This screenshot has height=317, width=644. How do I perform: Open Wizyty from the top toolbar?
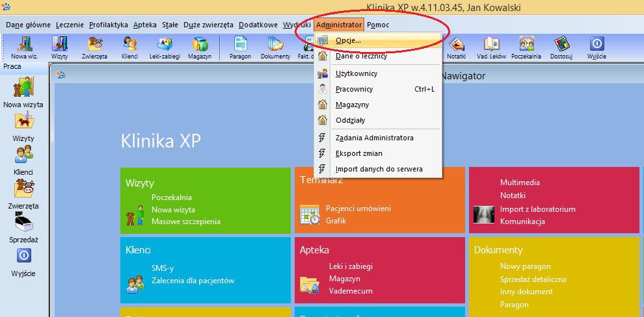[x=60, y=47]
